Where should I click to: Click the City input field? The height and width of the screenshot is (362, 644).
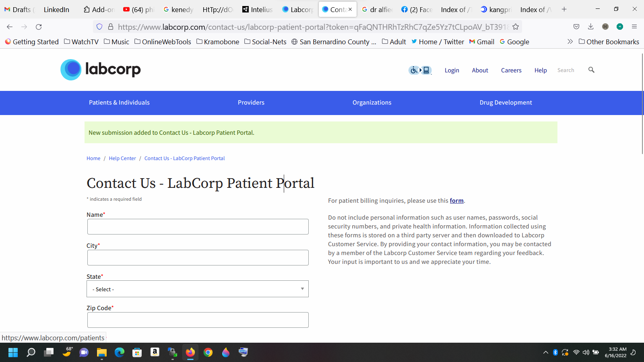198,257
